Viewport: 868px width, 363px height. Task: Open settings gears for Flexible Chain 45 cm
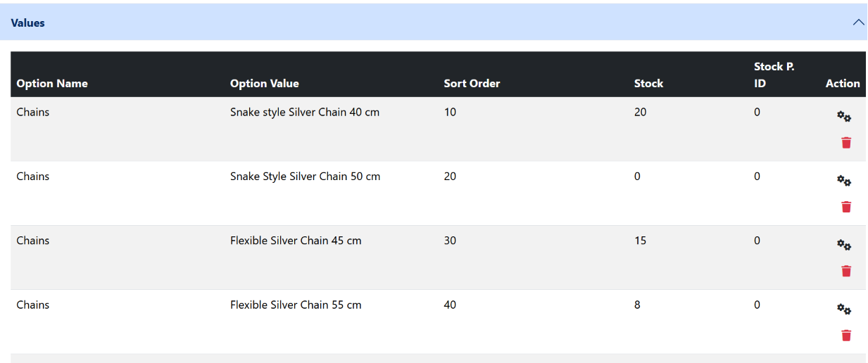point(844,245)
